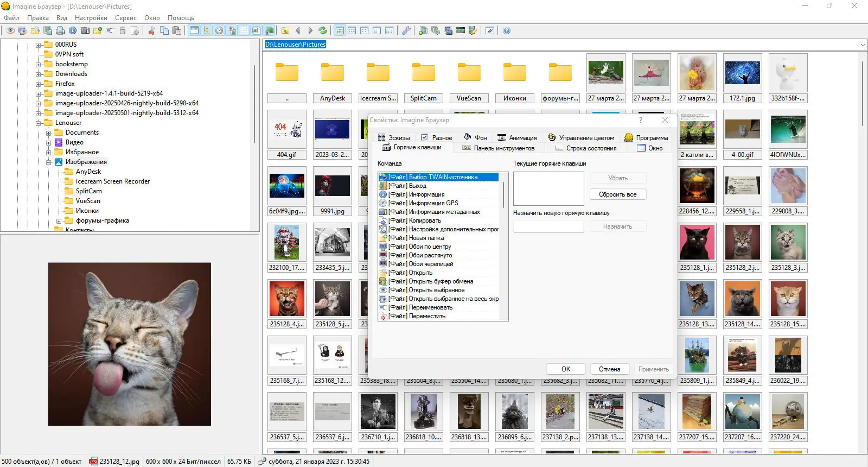Refresh the folder with the green arrows icon
868x467 pixels.
click(323, 30)
